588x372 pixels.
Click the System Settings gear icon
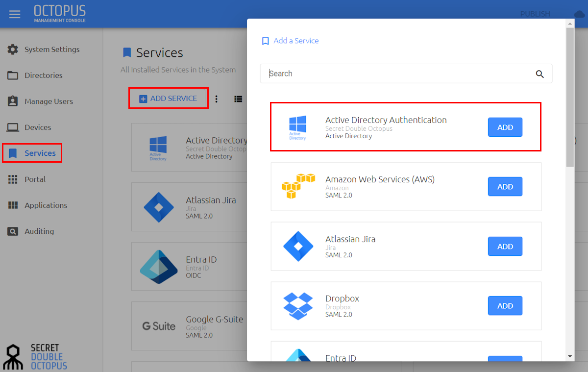(x=13, y=50)
